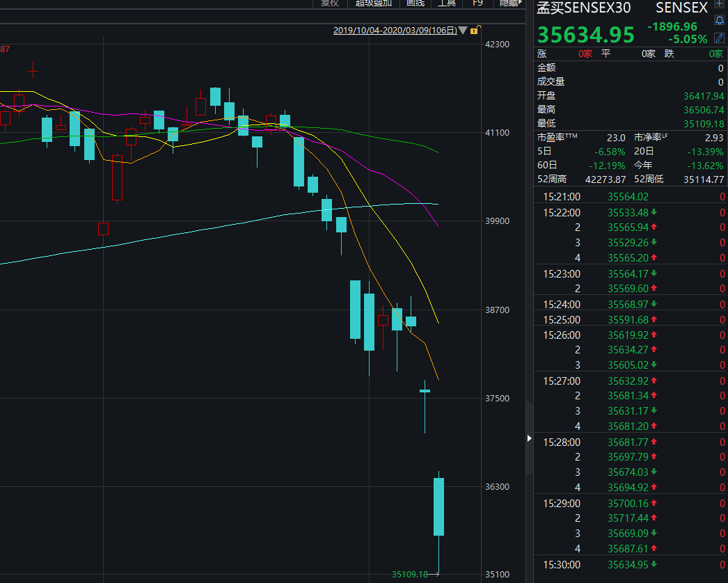Click the plus icon to add SENSEX to watchlist
728x583 pixels.
(720, 4)
